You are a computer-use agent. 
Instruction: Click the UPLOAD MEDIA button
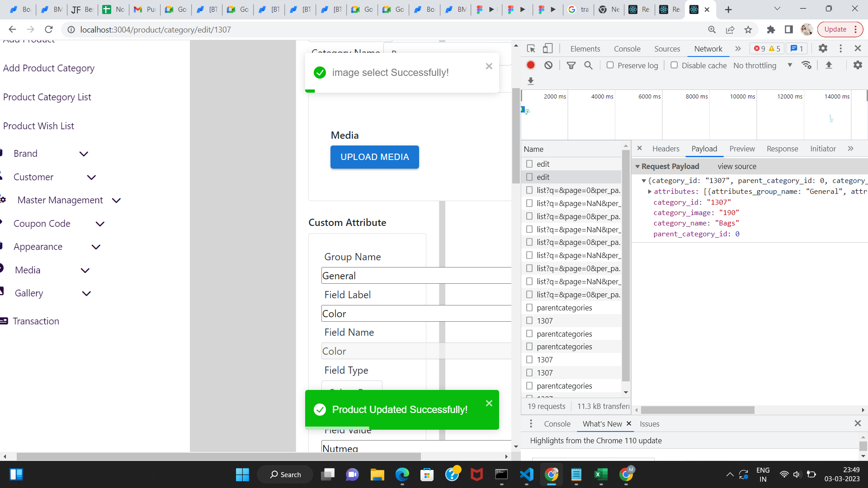(374, 157)
